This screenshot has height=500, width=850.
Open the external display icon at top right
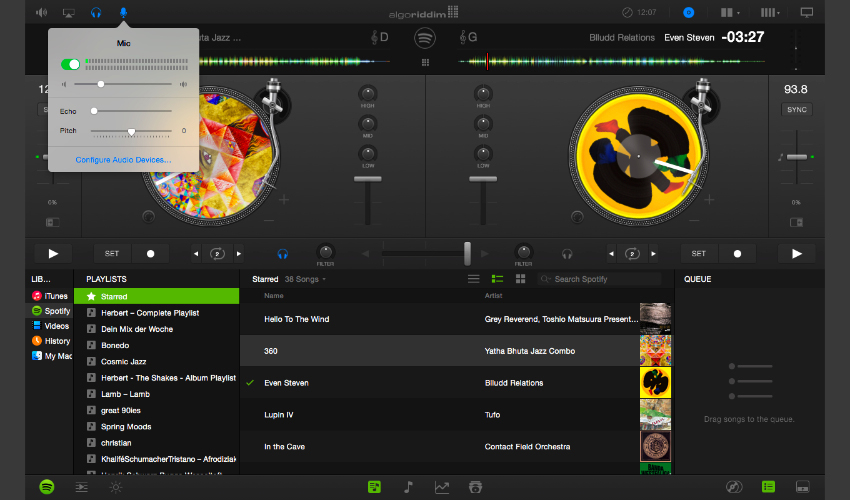[807, 12]
